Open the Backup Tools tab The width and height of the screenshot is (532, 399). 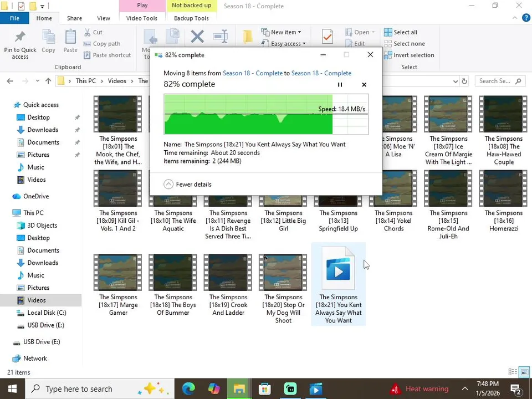point(191,18)
